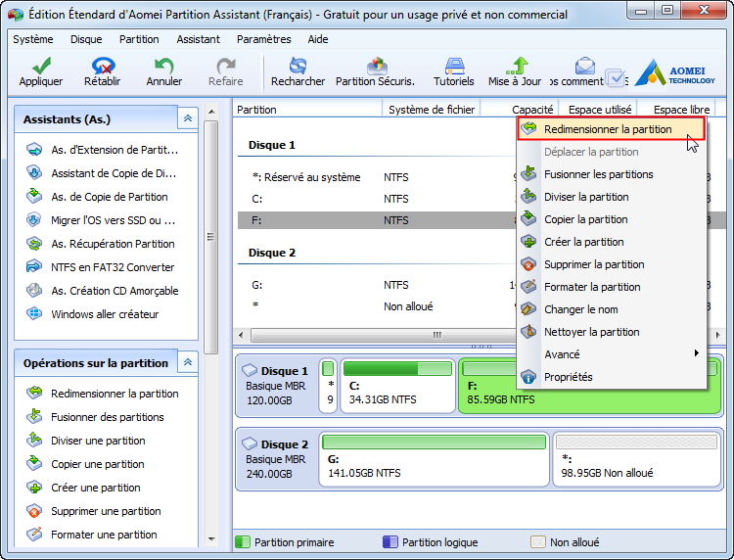Open NTFS en FAT32 Converter
The image size is (734, 560).
pyautogui.click(x=100, y=267)
